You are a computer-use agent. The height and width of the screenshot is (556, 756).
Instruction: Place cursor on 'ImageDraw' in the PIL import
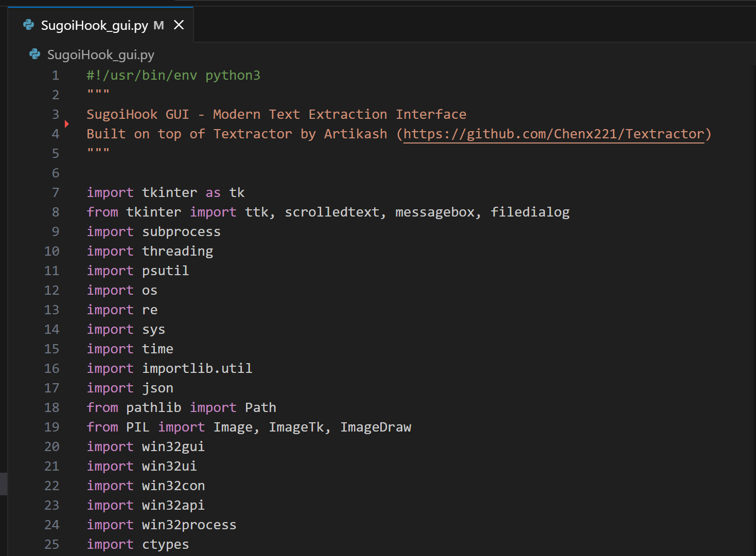(x=376, y=427)
